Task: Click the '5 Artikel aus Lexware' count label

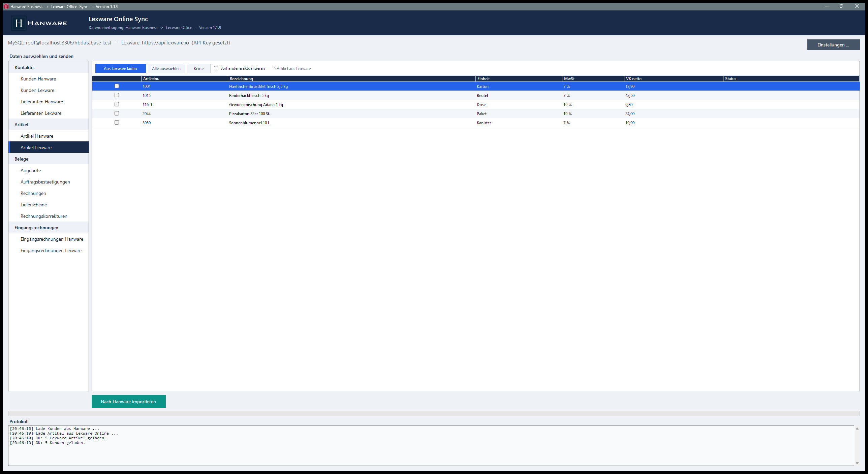Action: coord(292,69)
